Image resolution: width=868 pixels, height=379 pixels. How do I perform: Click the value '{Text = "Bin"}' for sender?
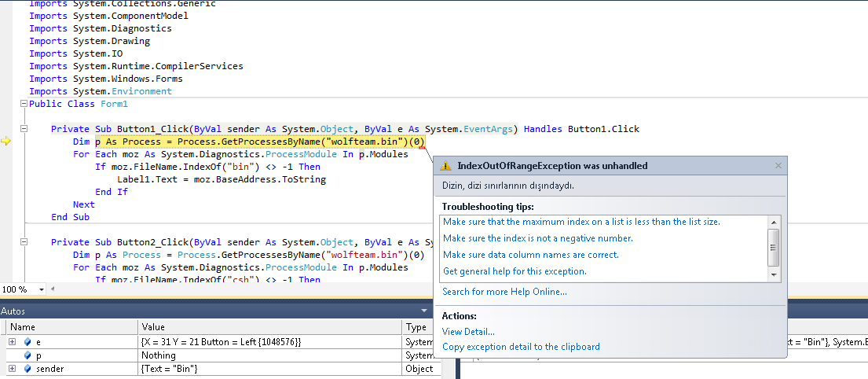tap(170, 369)
